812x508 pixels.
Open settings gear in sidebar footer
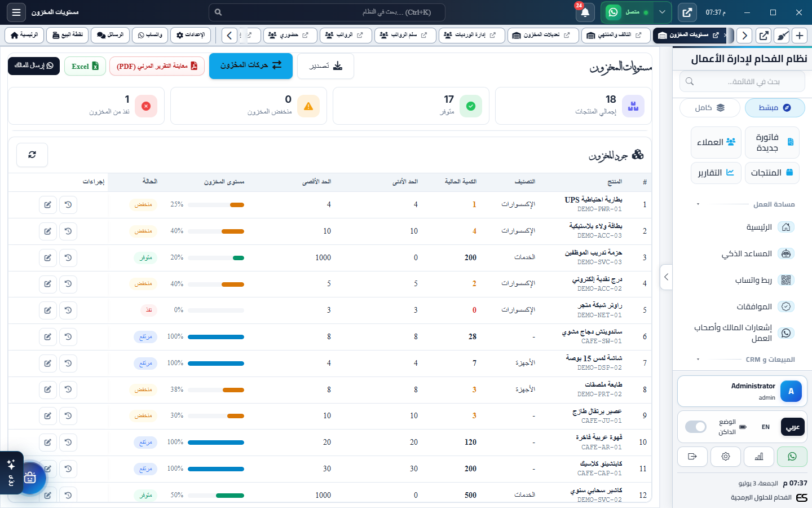tap(726, 457)
